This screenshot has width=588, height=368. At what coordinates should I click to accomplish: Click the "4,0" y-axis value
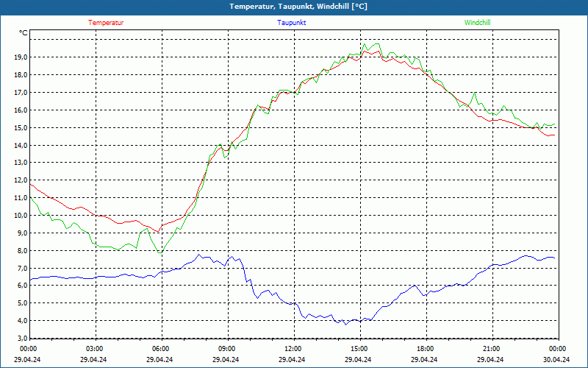[22, 321]
